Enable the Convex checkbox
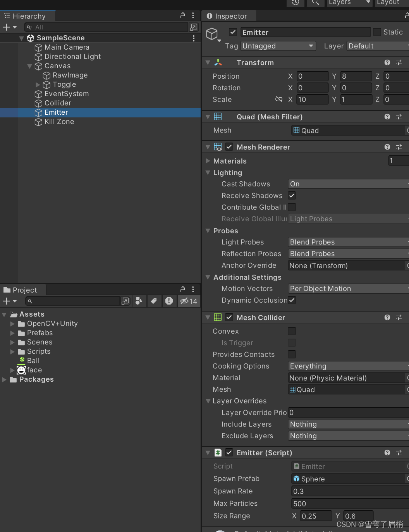 click(292, 331)
